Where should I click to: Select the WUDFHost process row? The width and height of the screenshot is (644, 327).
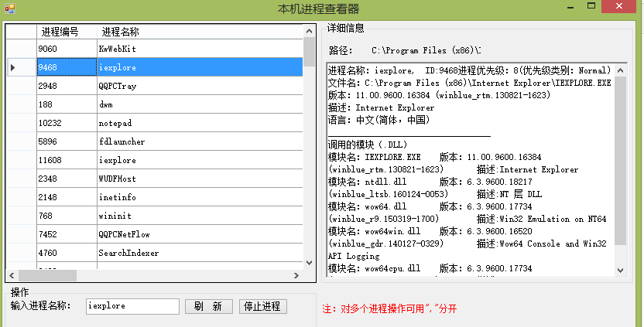point(200,179)
